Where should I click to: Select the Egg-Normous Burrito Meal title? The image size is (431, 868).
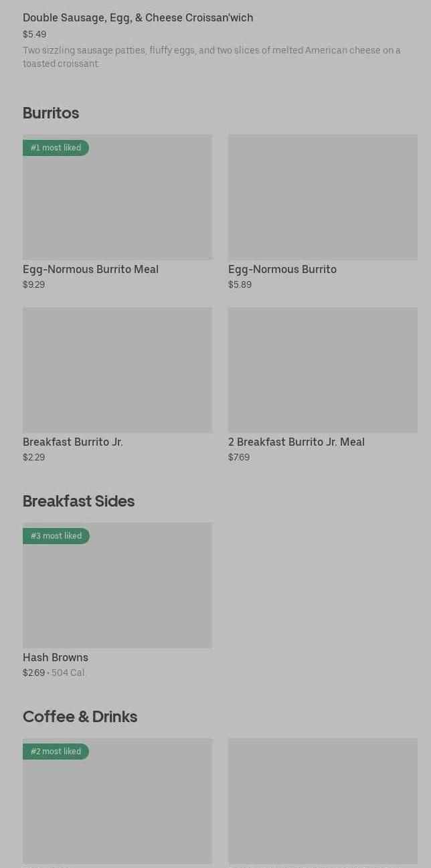click(x=90, y=269)
